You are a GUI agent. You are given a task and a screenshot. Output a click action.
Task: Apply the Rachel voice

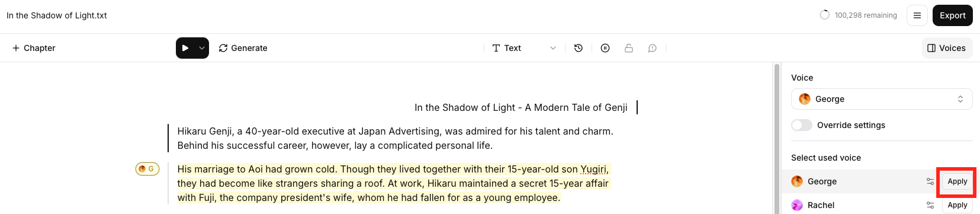pyautogui.click(x=957, y=205)
